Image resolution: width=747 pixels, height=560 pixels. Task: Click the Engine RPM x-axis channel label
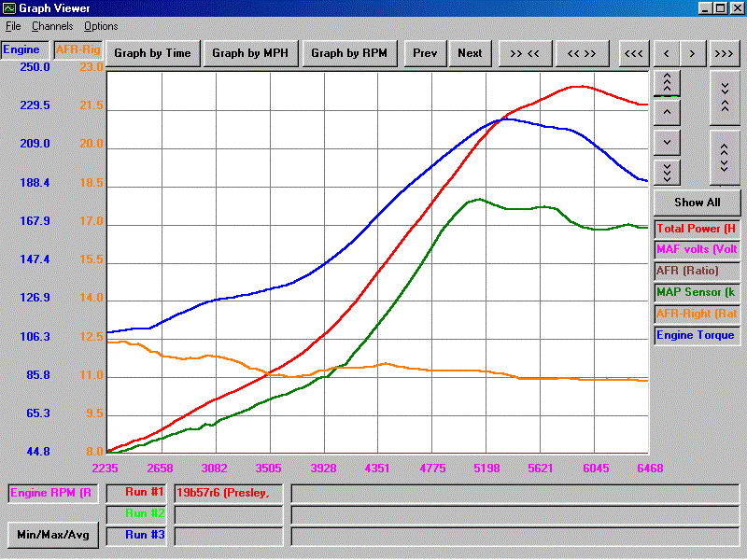(53, 494)
